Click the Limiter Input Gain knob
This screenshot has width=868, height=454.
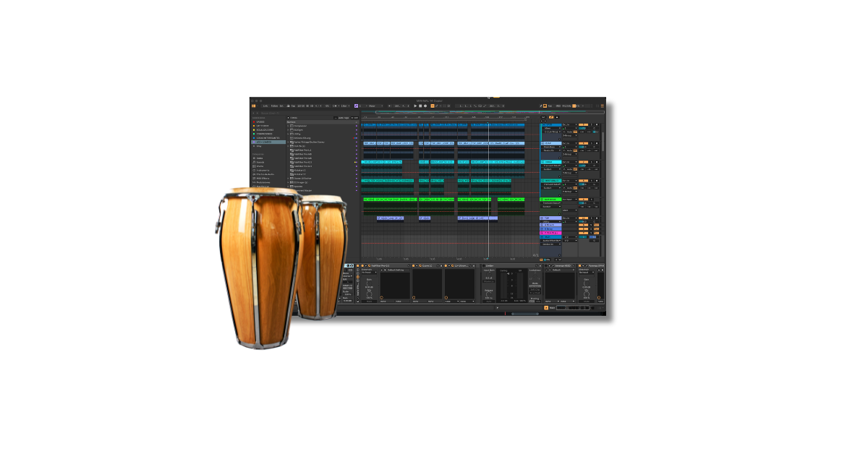(489, 274)
